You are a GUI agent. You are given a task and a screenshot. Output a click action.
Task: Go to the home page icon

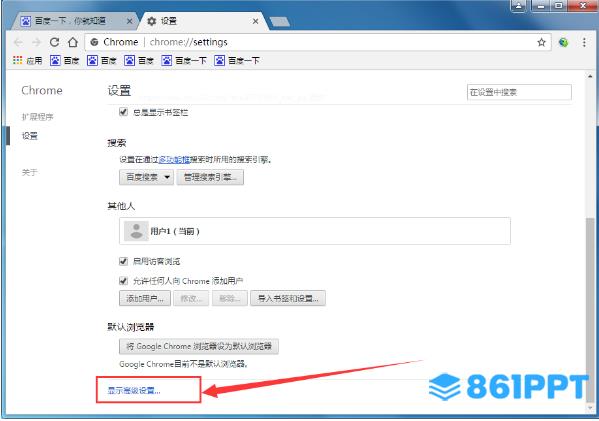[73, 42]
